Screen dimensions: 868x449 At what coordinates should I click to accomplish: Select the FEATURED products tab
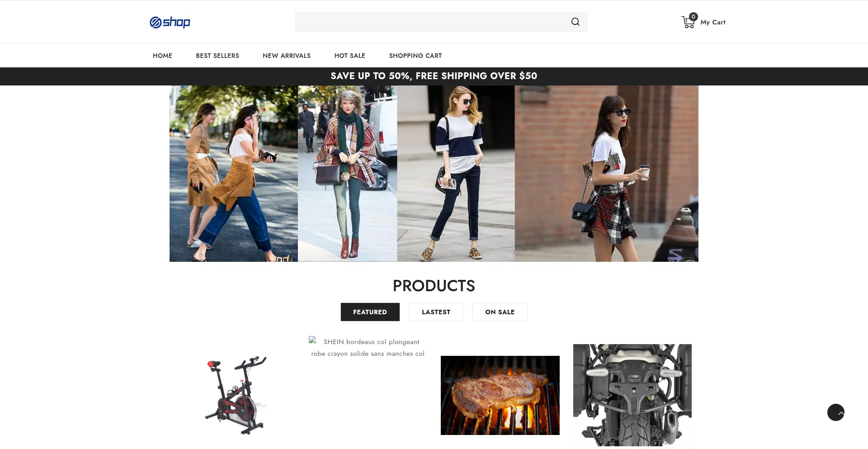(370, 312)
